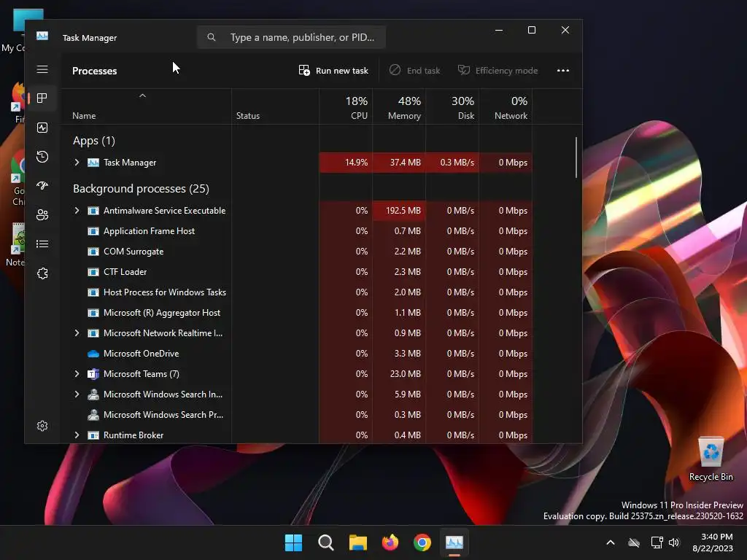The height and width of the screenshot is (560, 747).
Task: Click the Apps (1) group heading
Action: pos(94,141)
